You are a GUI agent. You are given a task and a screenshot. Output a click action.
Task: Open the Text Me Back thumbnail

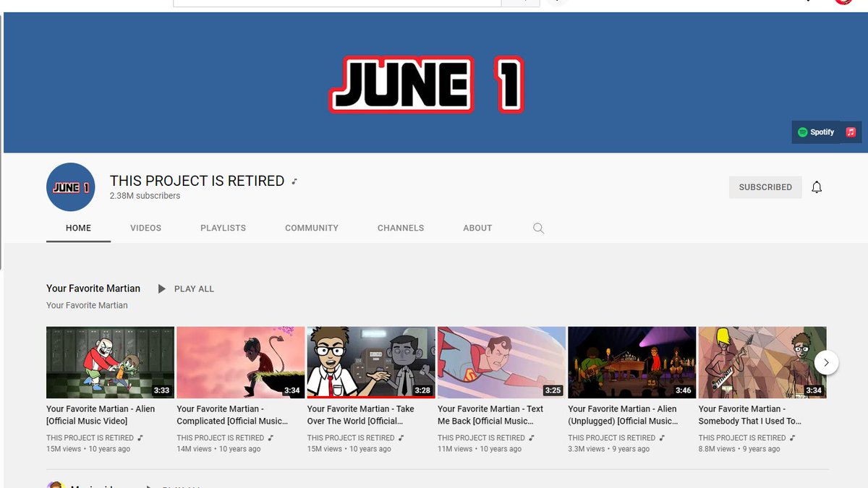coord(501,362)
